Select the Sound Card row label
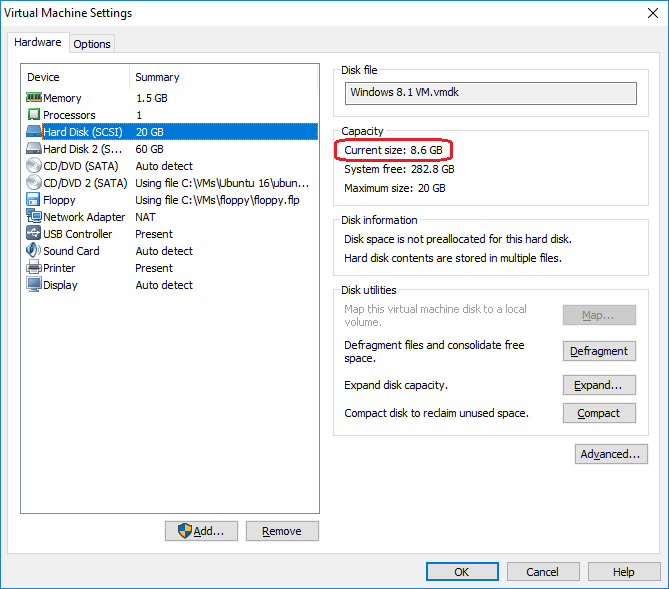Viewport: 669px width, 589px height. pyautogui.click(x=71, y=251)
